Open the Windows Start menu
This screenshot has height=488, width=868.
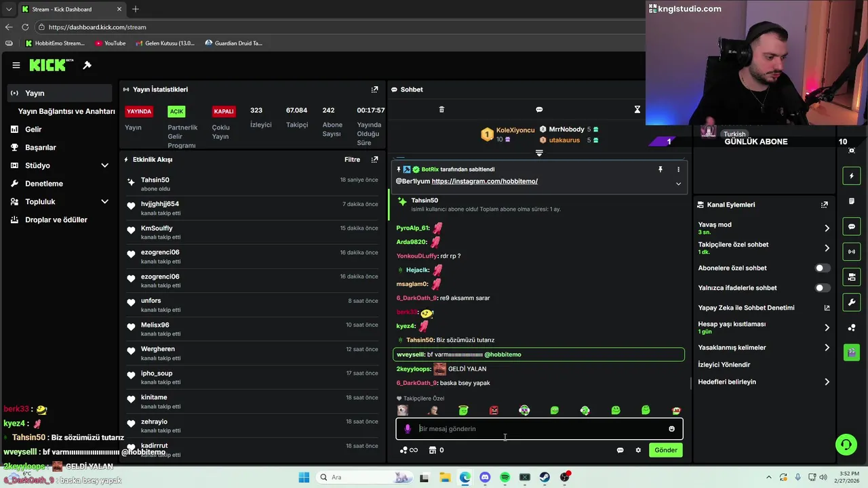tap(304, 477)
